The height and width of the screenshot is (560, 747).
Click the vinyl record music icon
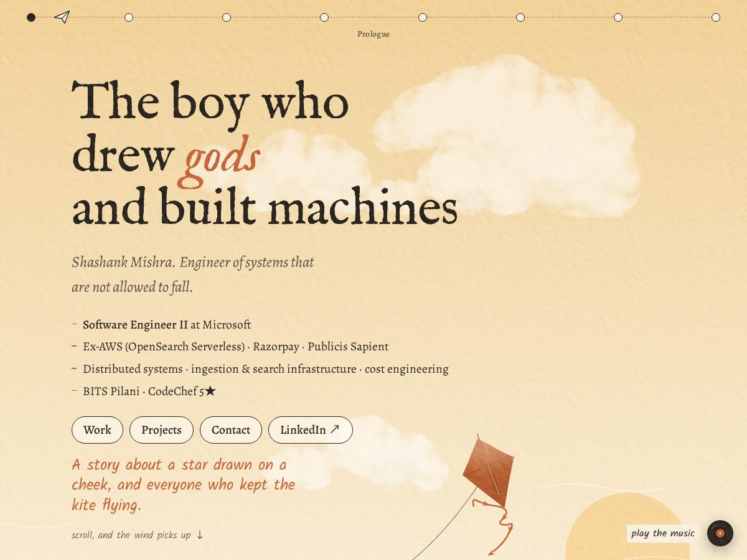720,533
